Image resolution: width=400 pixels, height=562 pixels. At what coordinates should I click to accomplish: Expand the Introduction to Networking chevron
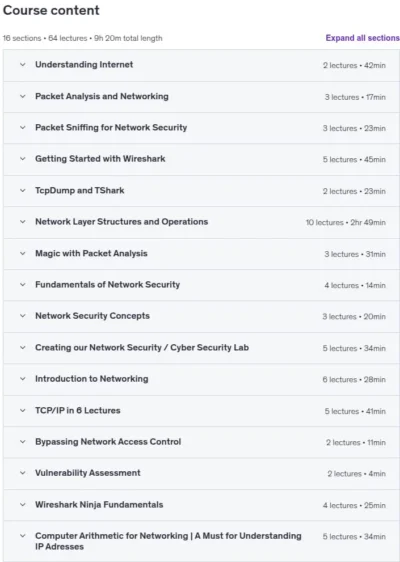23,379
